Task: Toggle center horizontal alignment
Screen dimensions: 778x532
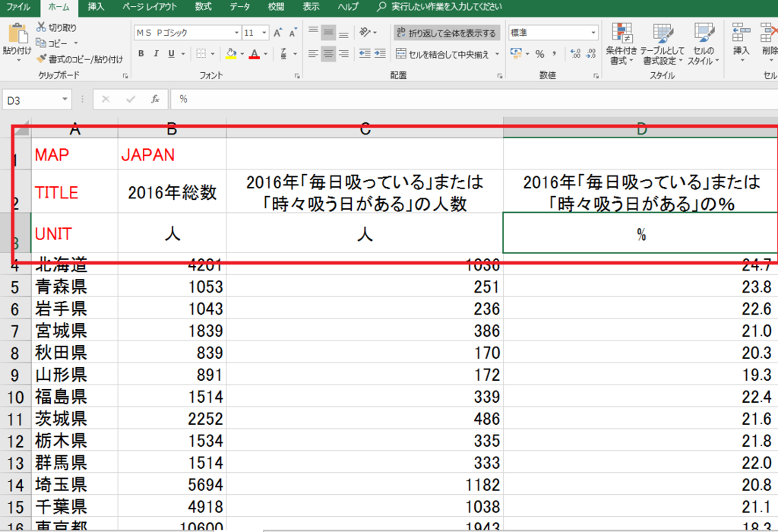Action: (327, 53)
